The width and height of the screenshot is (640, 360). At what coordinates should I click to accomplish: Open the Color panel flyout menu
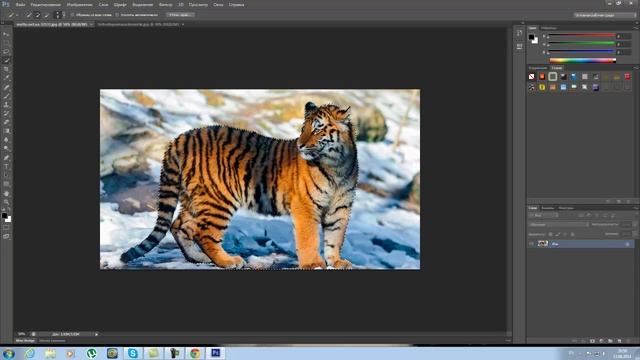tap(636, 28)
